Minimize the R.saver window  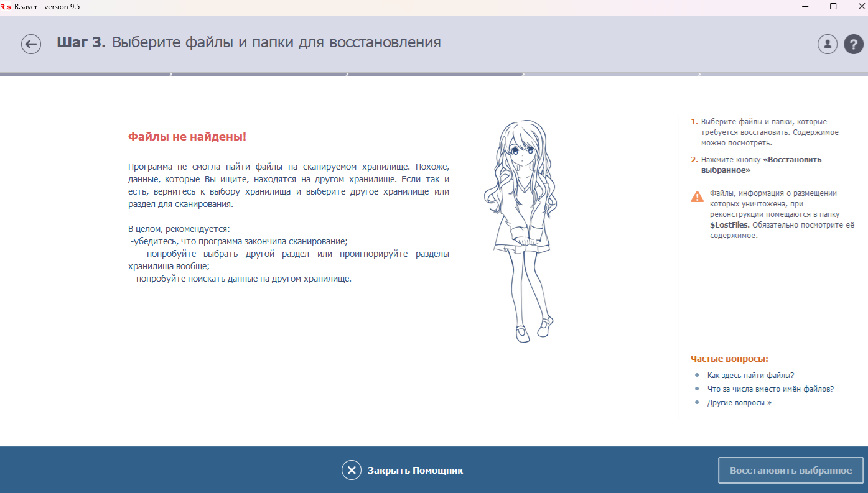click(x=805, y=6)
